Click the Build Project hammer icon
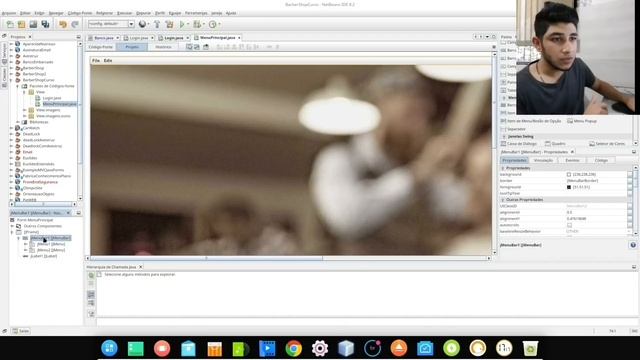 tap(157, 24)
